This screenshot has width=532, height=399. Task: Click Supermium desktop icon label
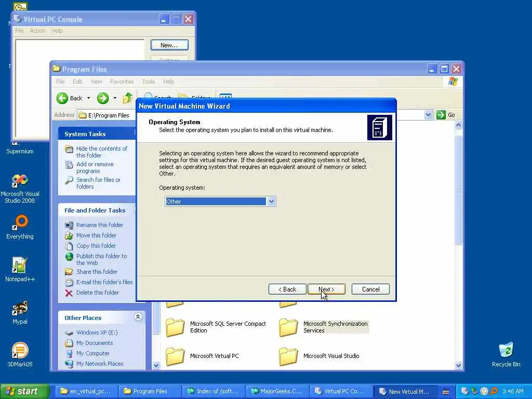point(20,151)
